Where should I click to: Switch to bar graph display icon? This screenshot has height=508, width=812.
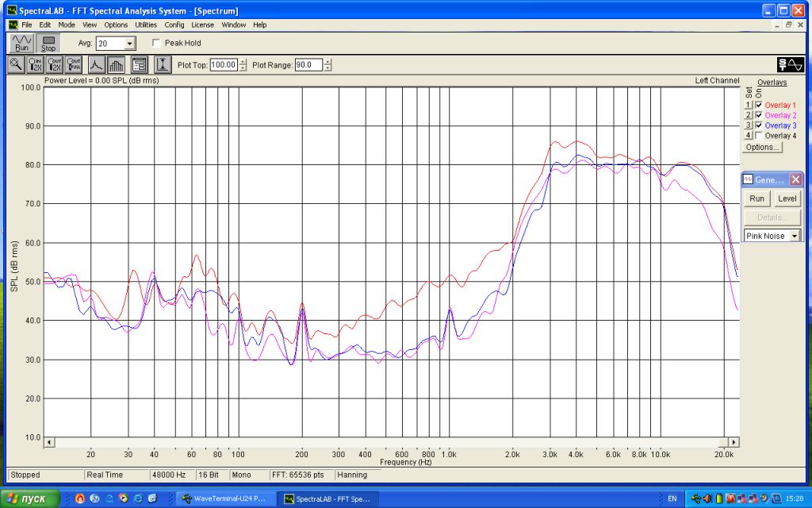click(116, 65)
